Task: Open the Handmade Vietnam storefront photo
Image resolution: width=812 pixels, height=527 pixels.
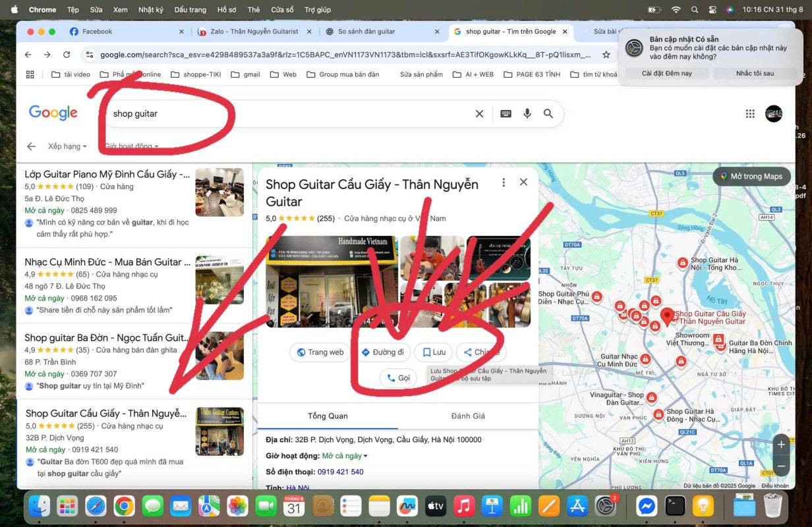Action: point(332,282)
